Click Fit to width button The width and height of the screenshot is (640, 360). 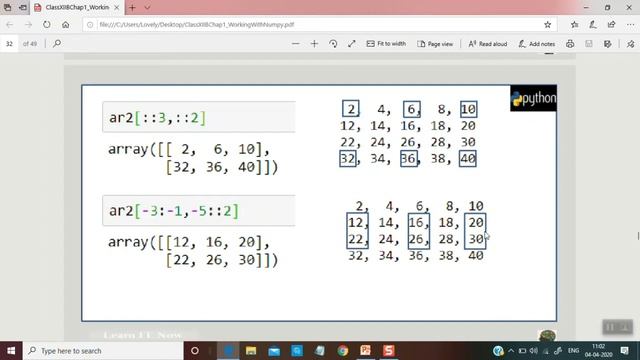click(386, 44)
